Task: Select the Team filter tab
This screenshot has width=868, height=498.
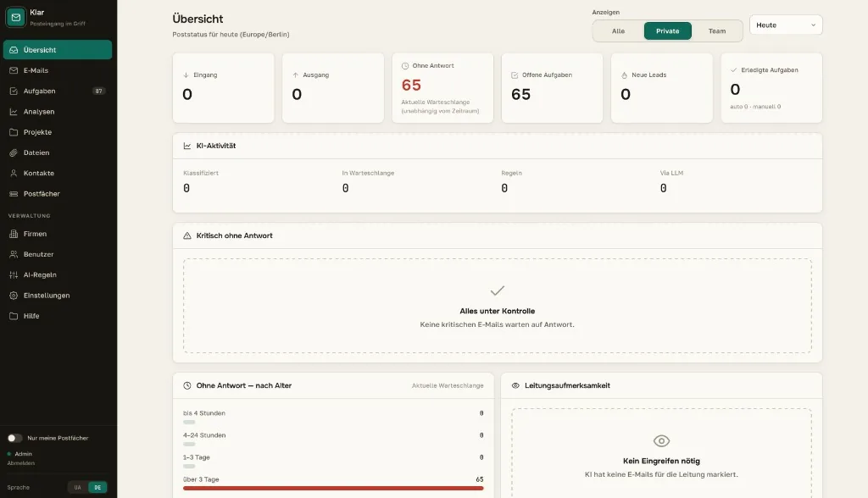Action: coord(717,31)
